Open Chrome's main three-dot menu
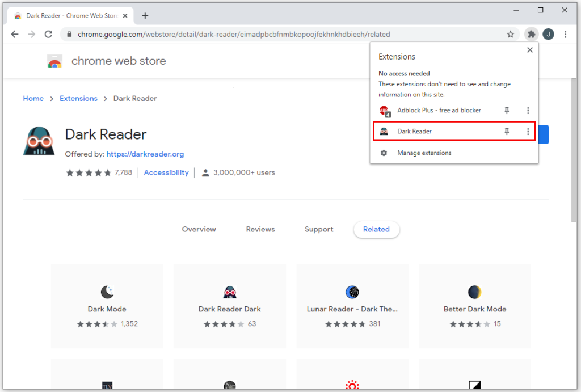Image resolution: width=581 pixels, height=392 pixels. [x=565, y=34]
